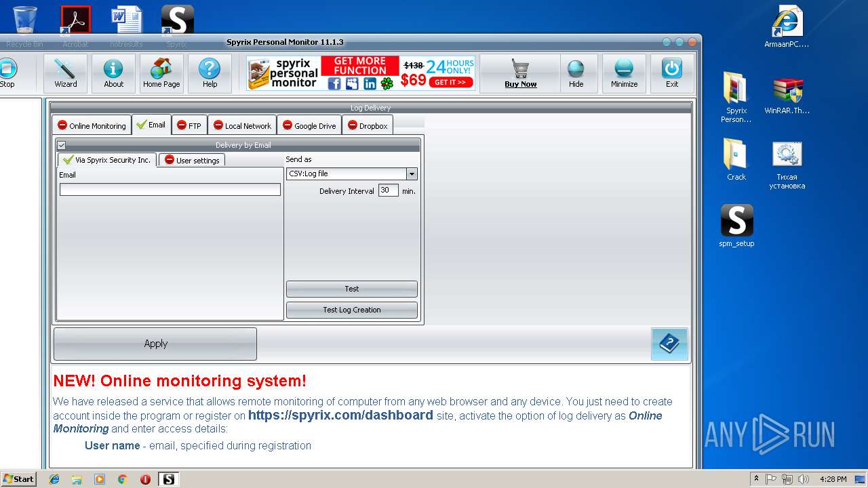Select the Email delivery tab
The width and height of the screenshot is (868, 488).
[151, 125]
